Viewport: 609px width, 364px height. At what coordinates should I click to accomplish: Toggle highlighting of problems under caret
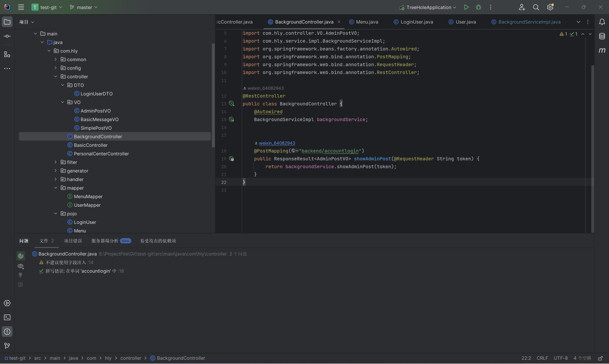(21, 256)
